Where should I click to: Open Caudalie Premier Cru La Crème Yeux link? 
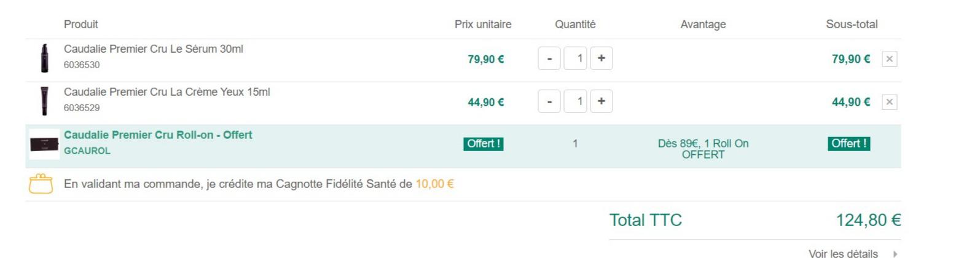click(167, 92)
